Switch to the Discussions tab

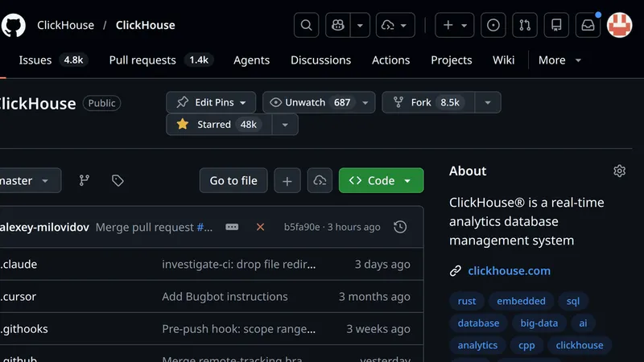(x=320, y=60)
